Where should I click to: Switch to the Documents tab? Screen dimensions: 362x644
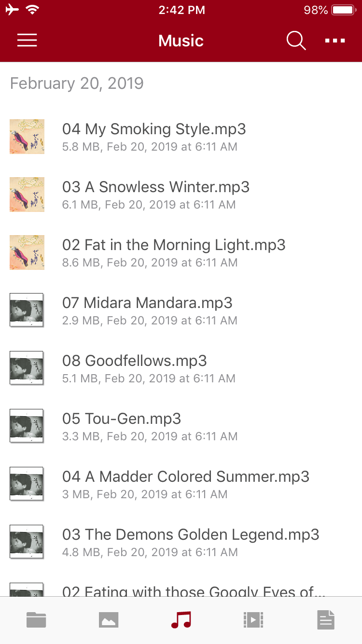pos(326,620)
